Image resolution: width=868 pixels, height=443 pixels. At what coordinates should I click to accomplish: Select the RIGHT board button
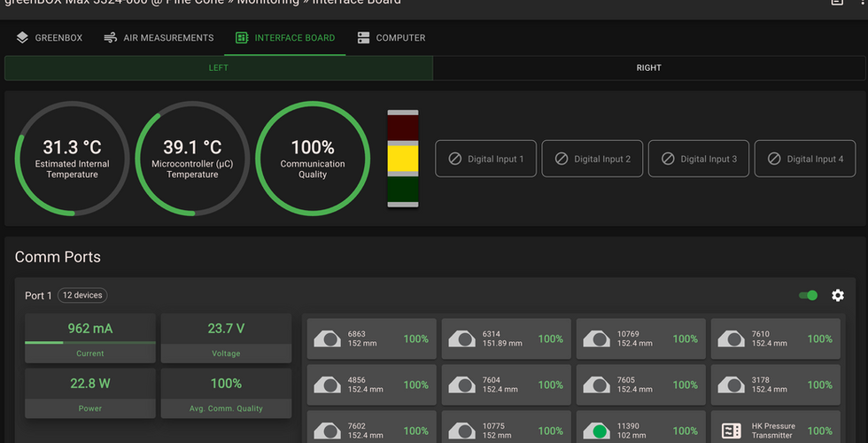pos(648,68)
